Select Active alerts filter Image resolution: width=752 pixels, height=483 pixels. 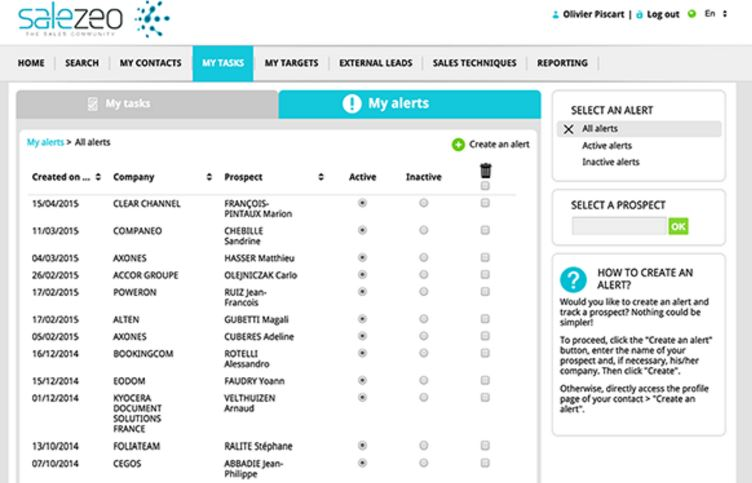pos(607,146)
